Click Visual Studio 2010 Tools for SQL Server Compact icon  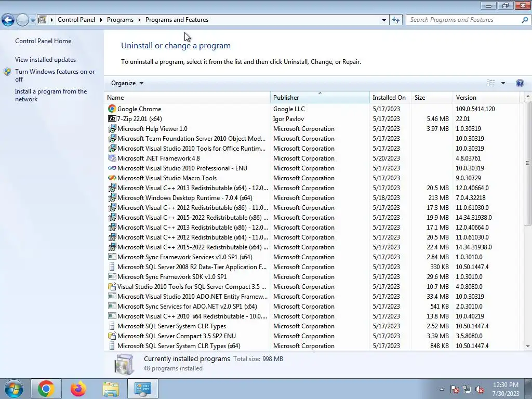[x=112, y=286]
